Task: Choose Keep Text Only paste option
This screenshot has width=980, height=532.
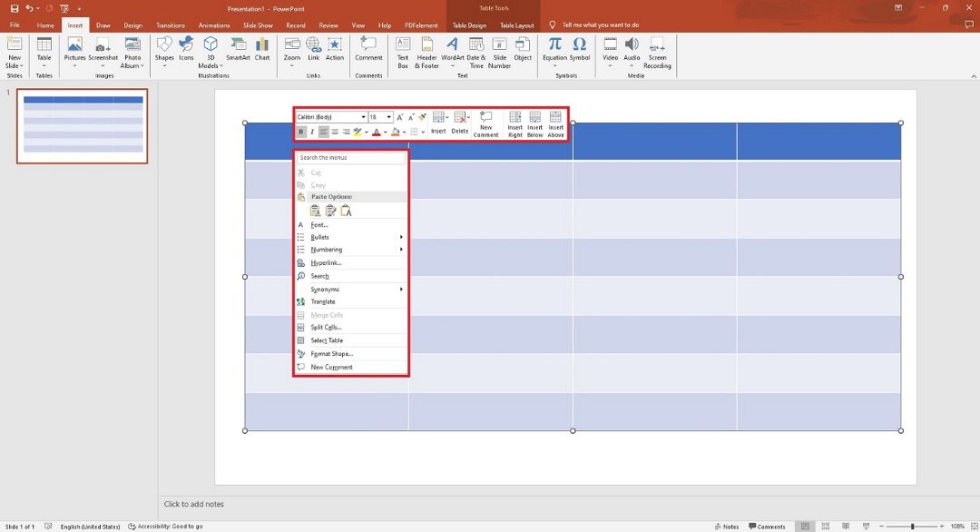Action: tap(346, 211)
